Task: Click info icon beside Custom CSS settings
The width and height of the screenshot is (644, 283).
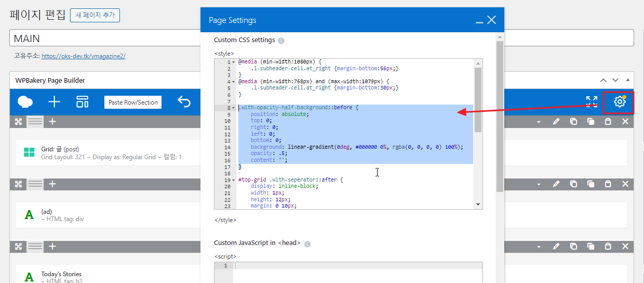Action: click(281, 41)
